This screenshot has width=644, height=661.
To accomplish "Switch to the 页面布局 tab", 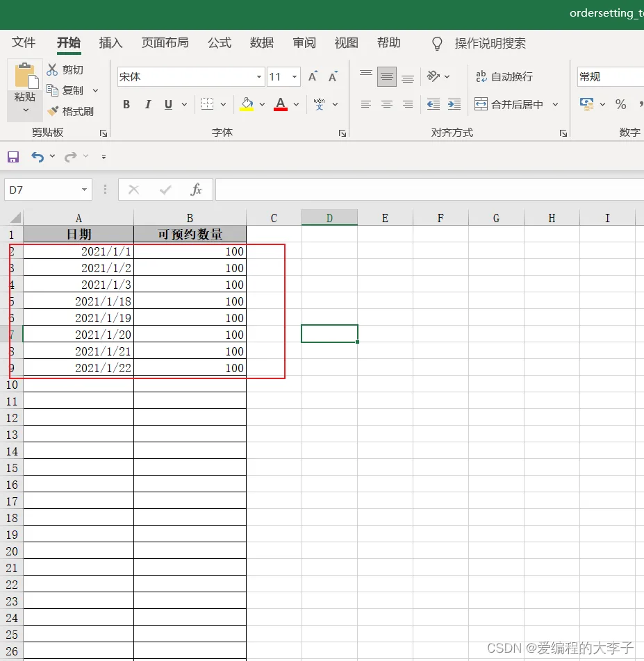I will click(165, 42).
